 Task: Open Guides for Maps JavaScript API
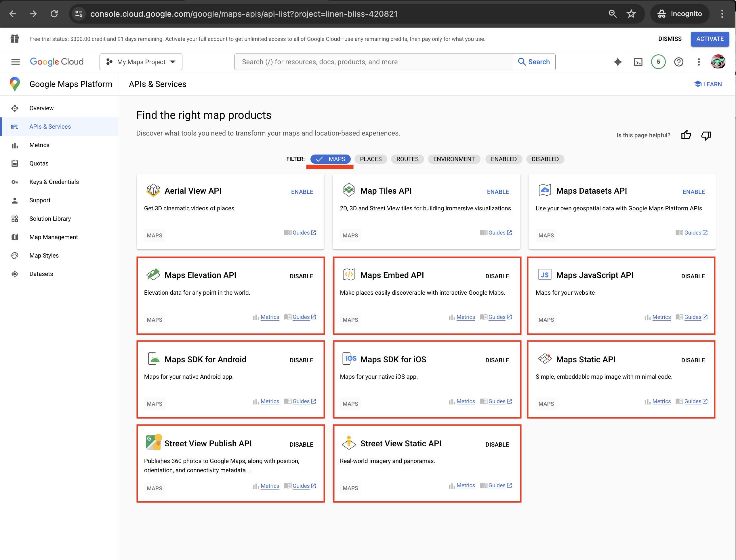pos(692,317)
